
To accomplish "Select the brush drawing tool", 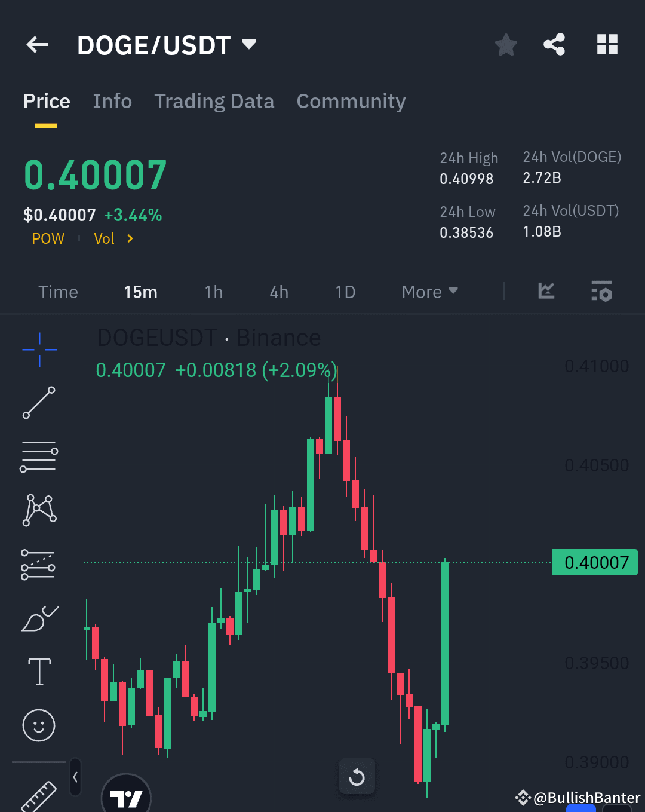I will [39, 618].
